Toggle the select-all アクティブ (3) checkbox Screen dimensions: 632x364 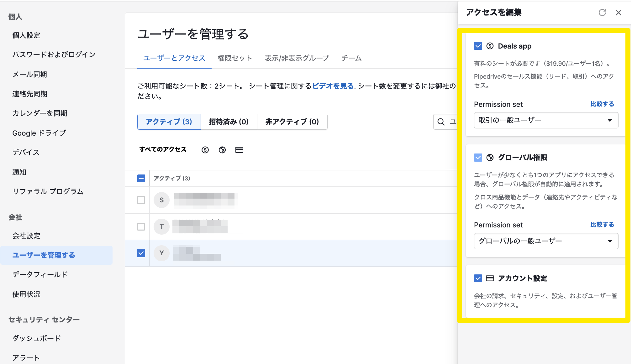click(141, 178)
